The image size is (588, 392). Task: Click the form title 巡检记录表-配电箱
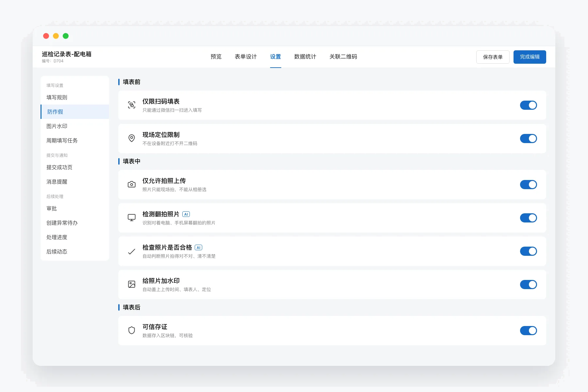coord(67,54)
